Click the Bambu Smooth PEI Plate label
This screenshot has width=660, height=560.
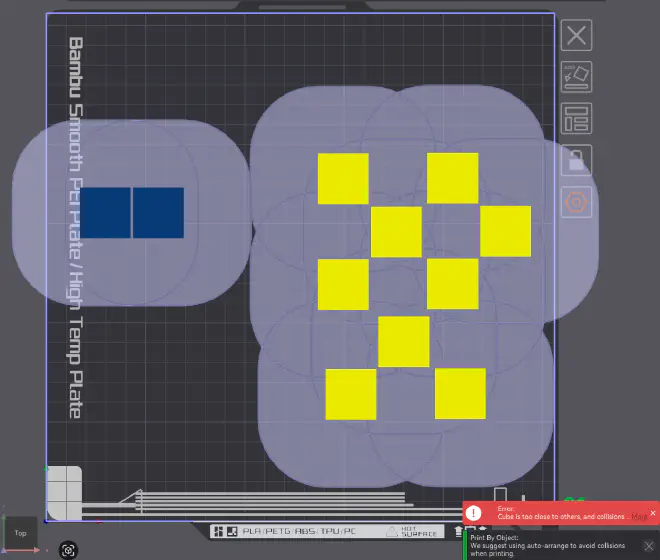coord(76,228)
